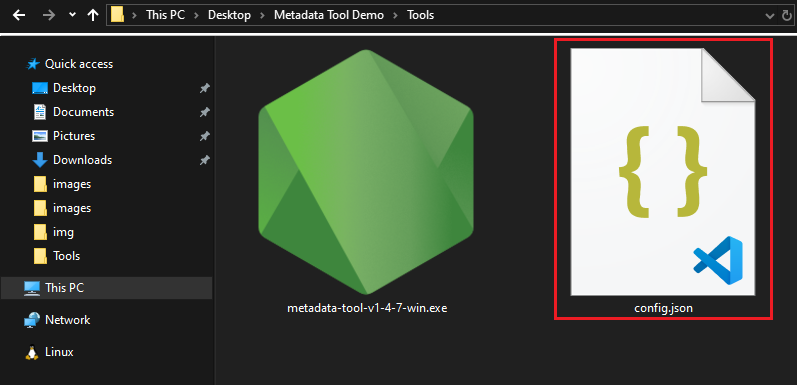The image size is (797, 385).
Task: Select 'Metadata Tool Demo' breadcrumb segment
Action: [x=329, y=15]
